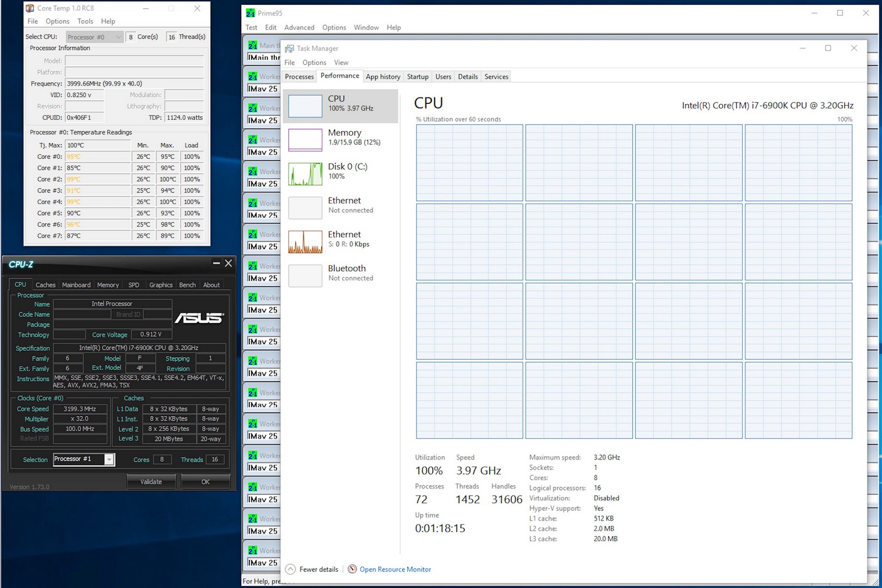Screen dimensions: 882x588
Task: Switch to CPU-Z Bench tab
Action: (x=188, y=285)
